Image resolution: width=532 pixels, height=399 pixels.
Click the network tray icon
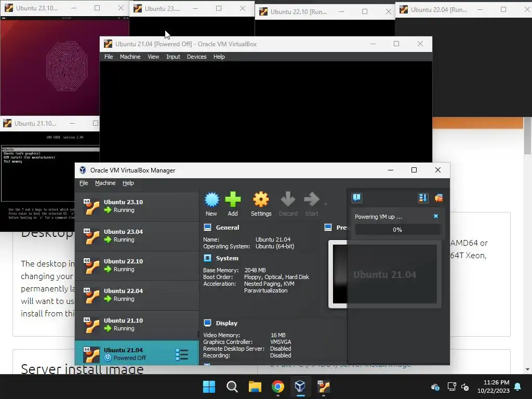pyautogui.click(x=451, y=387)
